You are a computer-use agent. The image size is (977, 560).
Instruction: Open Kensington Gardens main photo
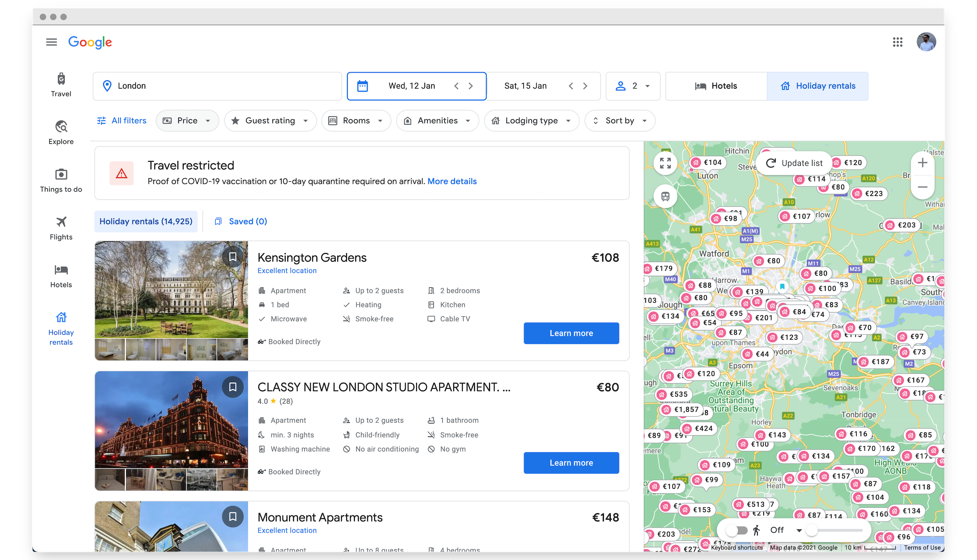coord(171,289)
